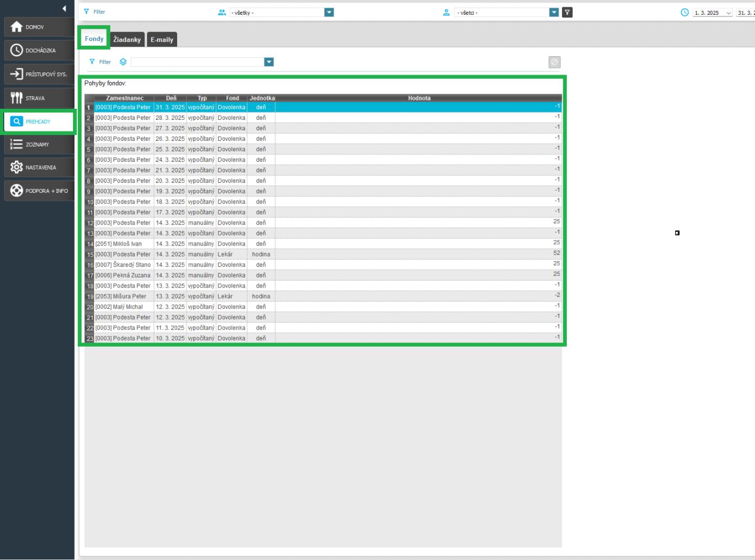
Task: Open Prístupový sys. access module
Action: (39, 74)
